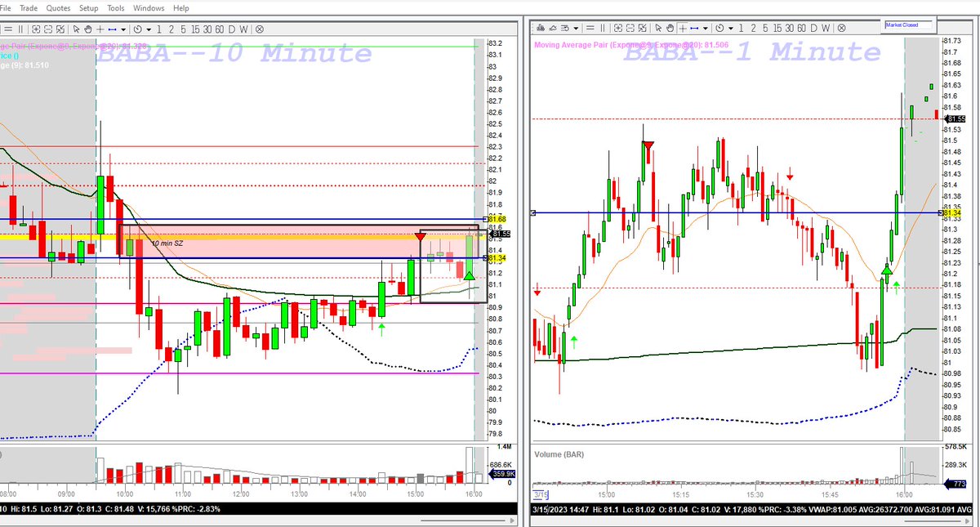Image resolution: width=980 pixels, height=527 pixels.
Task: Set 1 Minute chart to 15-minute interval
Action: pyautogui.click(x=777, y=29)
